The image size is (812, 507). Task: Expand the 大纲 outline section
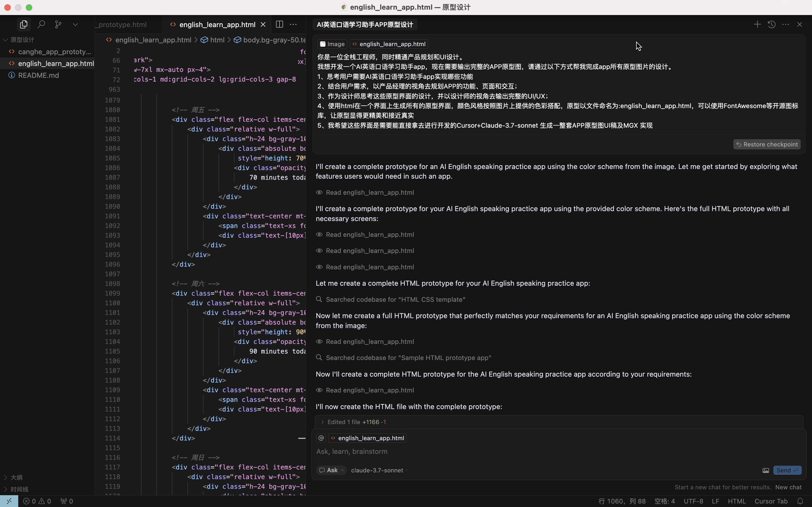point(16,477)
